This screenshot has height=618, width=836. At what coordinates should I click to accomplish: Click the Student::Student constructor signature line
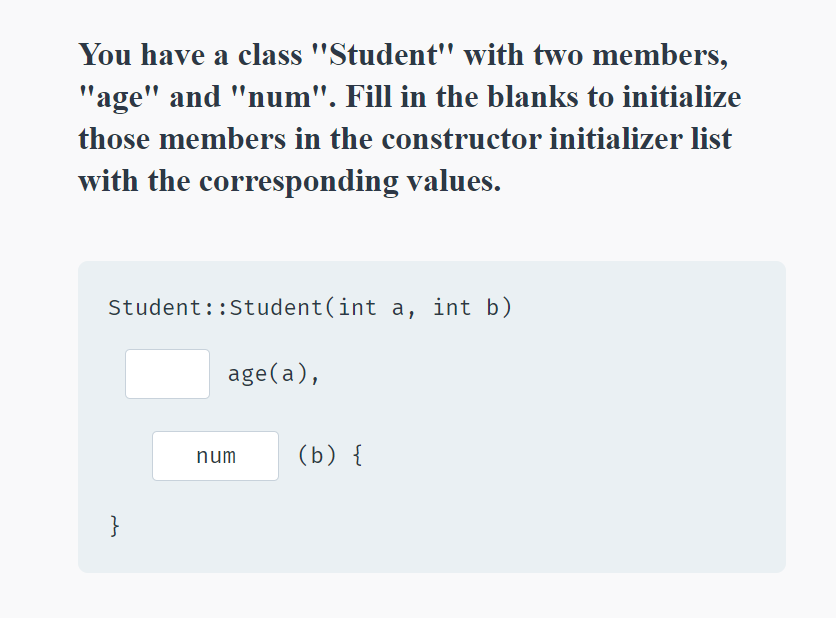(x=310, y=307)
